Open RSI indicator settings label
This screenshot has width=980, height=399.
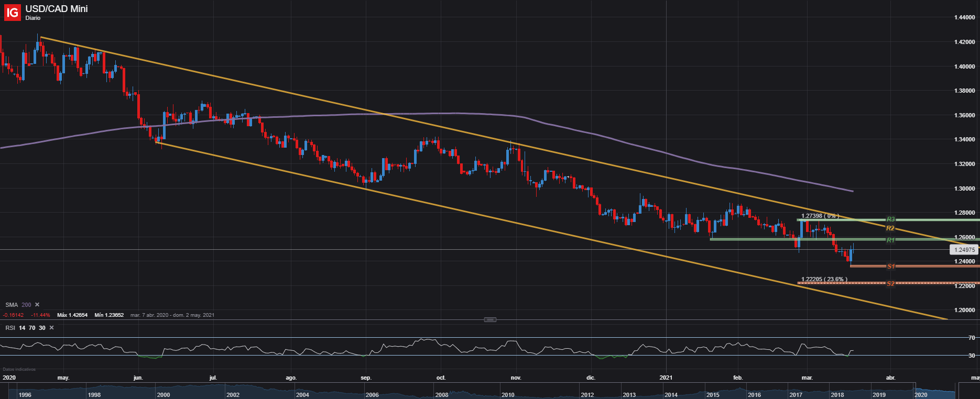[x=10, y=328]
